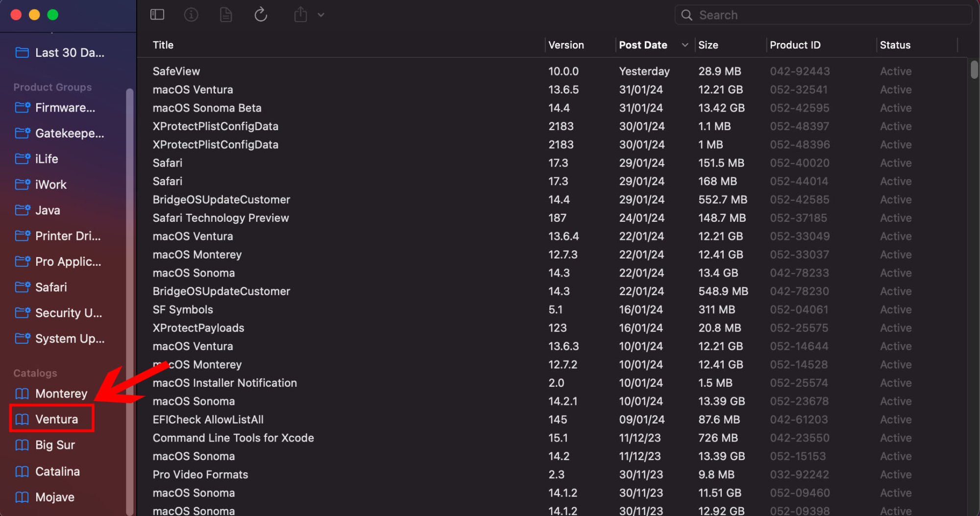This screenshot has width=980, height=516.
Task: Select XProtectPlistConfigData sized 1.1 MB
Action: pos(552,126)
